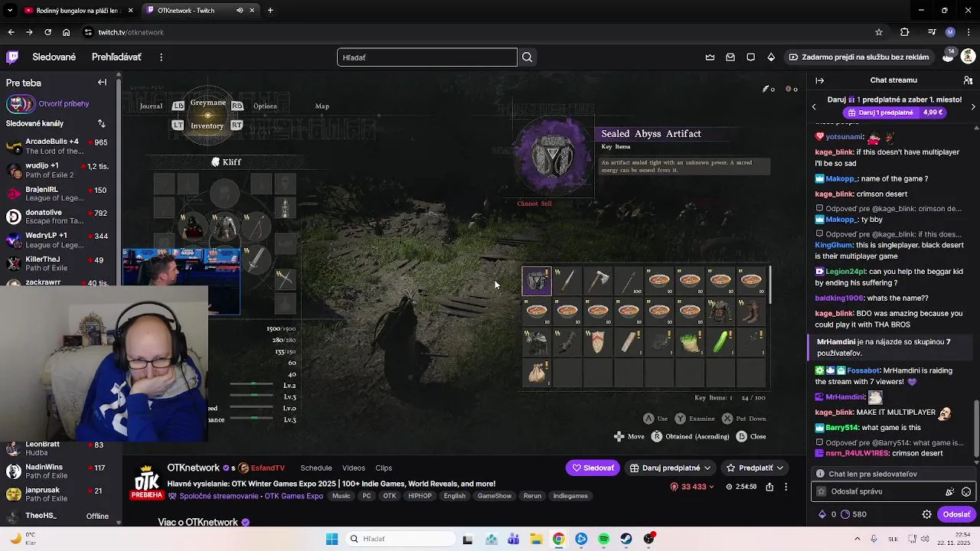The width and height of the screenshot is (980, 551).
Task: Open the channel Clips tab
Action: tap(384, 468)
